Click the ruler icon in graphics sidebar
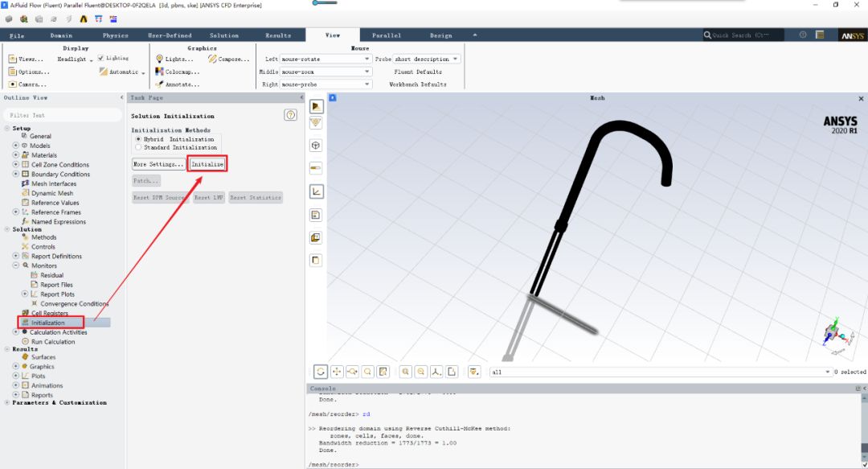Screen dimensions: 868x469 click(316, 167)
